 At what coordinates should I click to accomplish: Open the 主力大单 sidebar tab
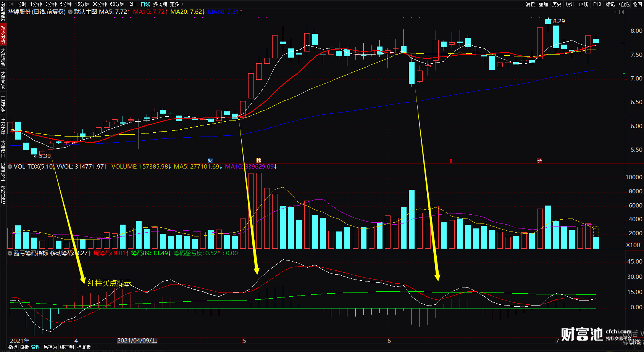[3, 126]
